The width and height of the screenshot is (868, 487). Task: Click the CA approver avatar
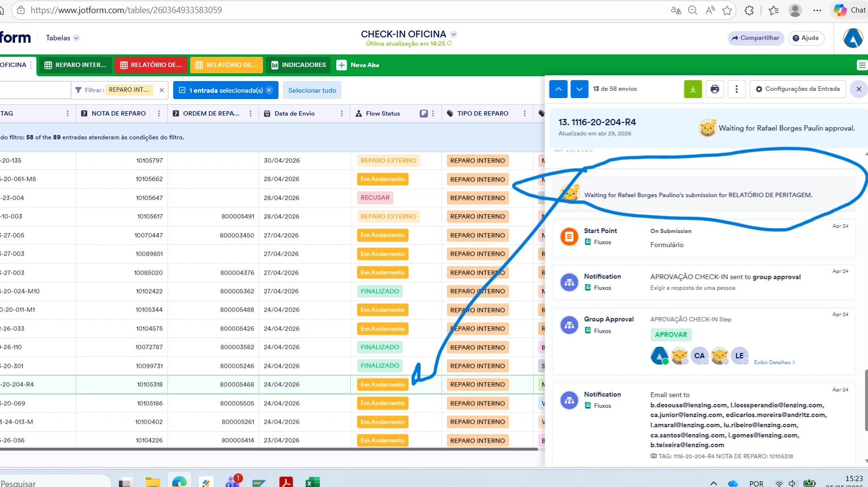pyautogui.click(x=700, y=356)
